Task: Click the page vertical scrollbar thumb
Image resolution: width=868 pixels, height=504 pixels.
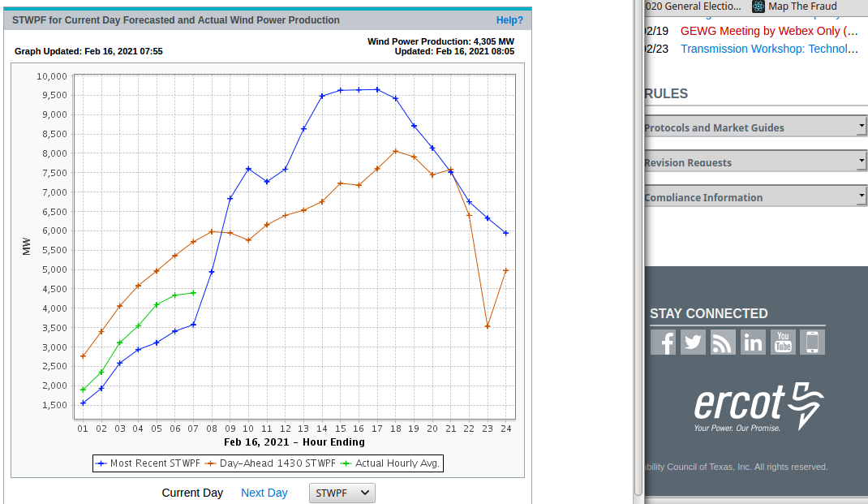Action: 638,248
